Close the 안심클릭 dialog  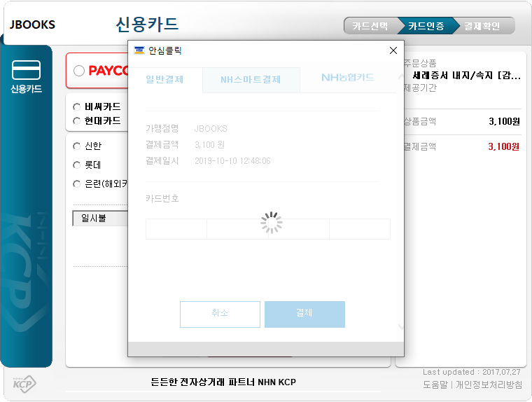tap(393, 50)
